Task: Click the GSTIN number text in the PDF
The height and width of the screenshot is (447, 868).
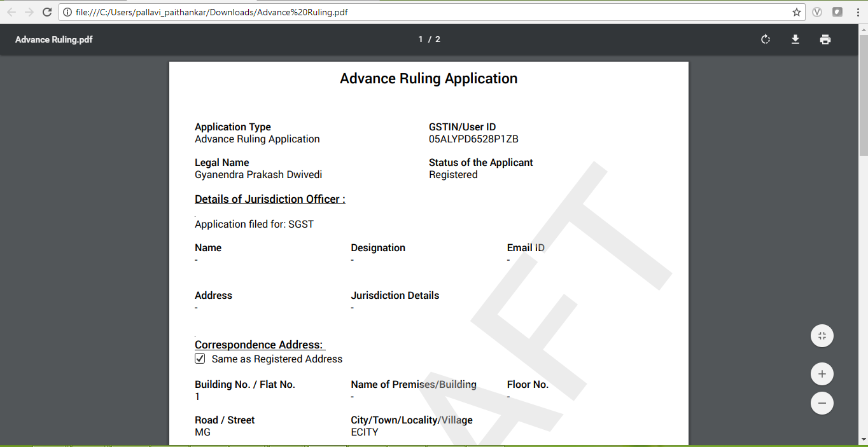Action: [x=473, y=139]
